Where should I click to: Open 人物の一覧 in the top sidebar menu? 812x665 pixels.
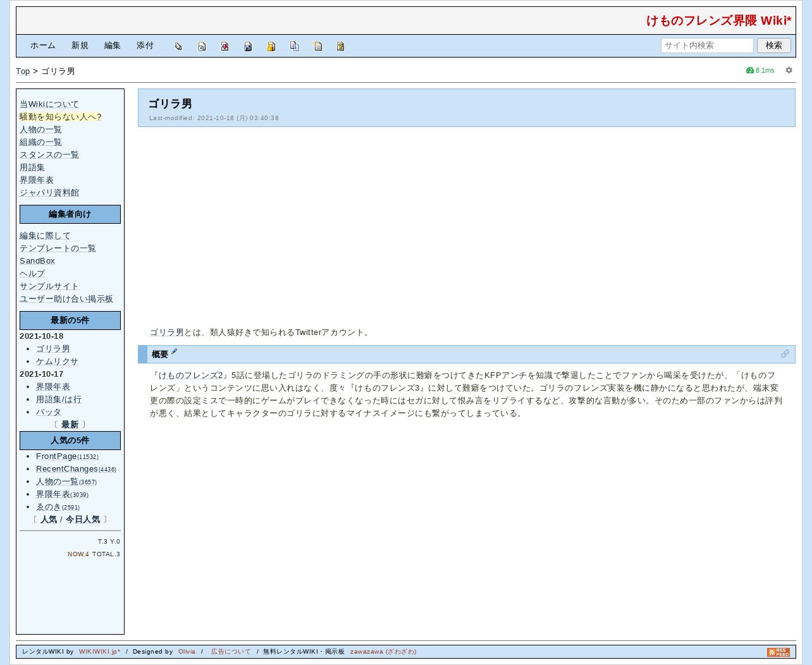pos(40,130)
